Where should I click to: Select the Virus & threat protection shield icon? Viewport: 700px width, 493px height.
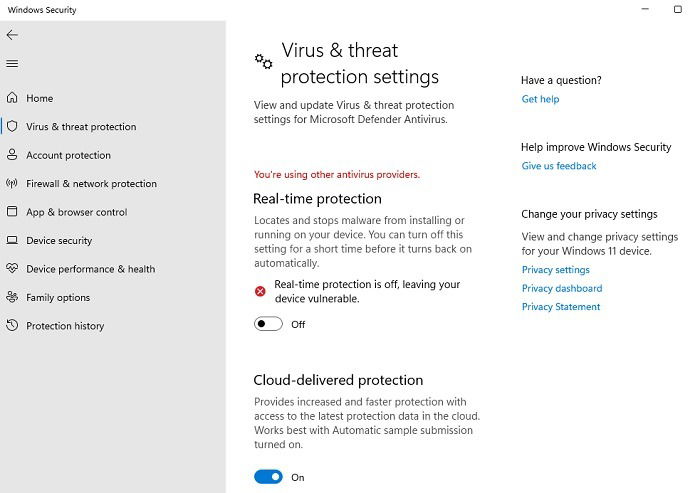click(12, 126)
